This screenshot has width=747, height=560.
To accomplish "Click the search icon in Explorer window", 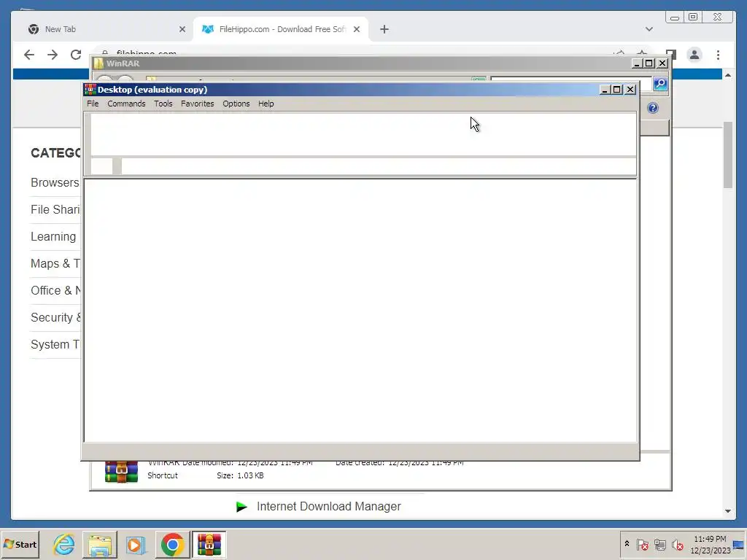I will [x=660, y=84].
